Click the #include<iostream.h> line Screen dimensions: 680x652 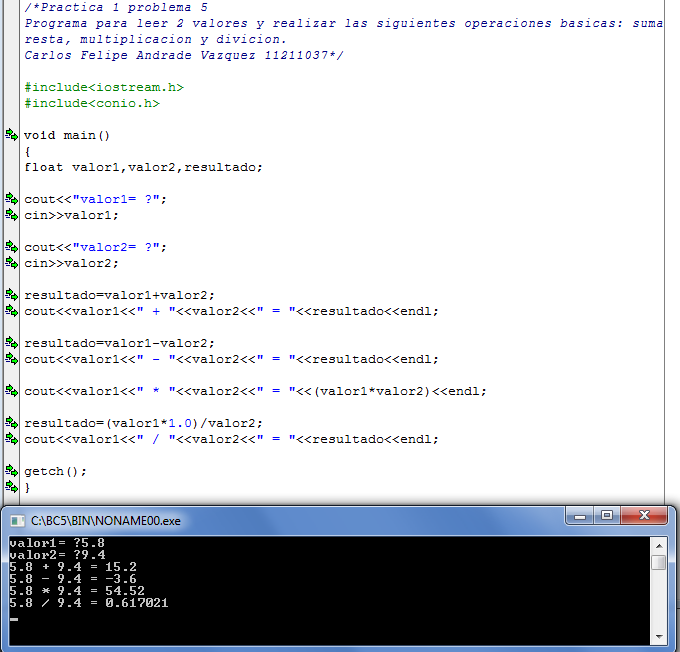104,87
